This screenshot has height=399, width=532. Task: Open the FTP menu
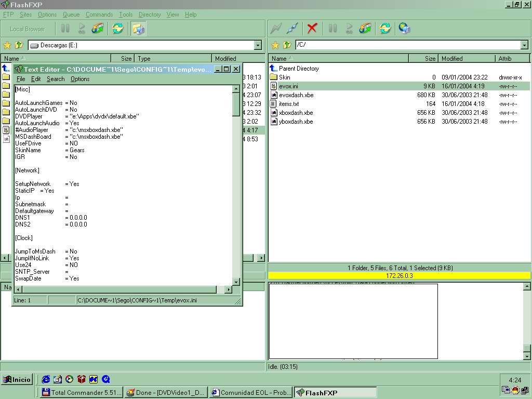click(x=8, y=15)
